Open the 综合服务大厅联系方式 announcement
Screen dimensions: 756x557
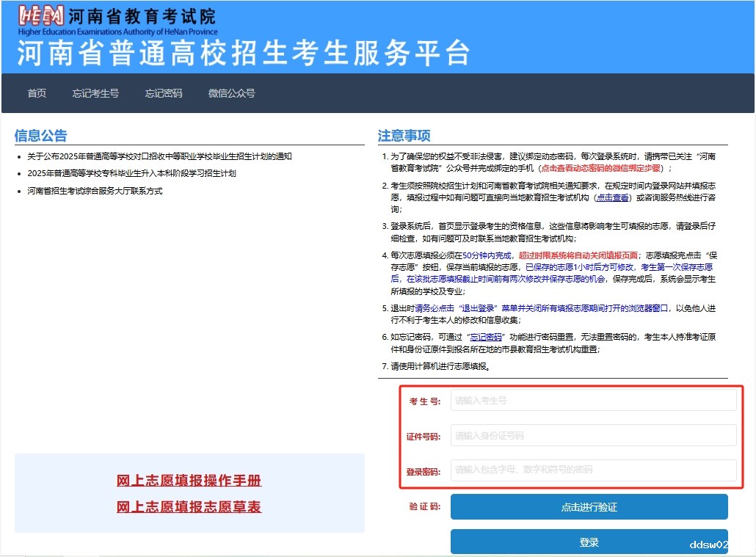(95, 191)
